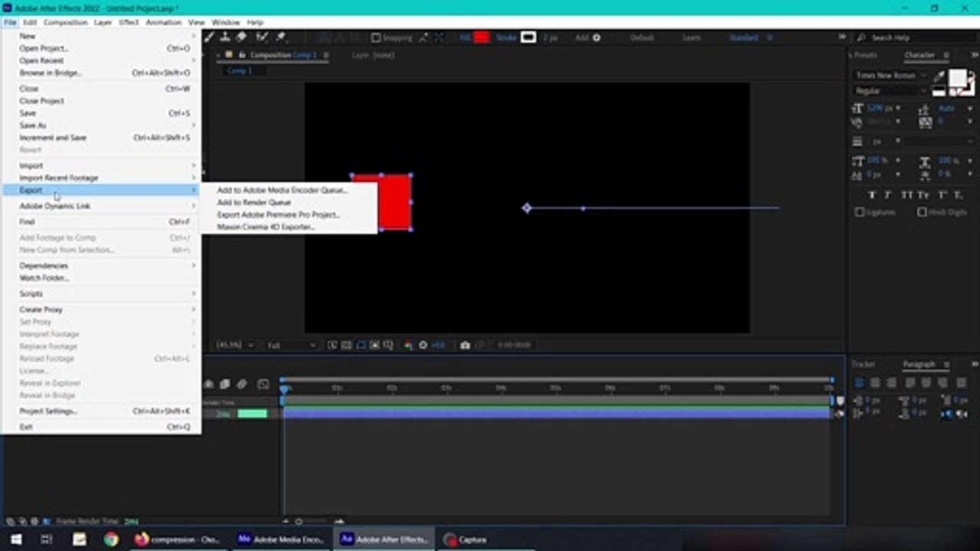Open the magnification ratio dropdown
This screenshot has width=980, height=551.
[x=234, y=345]
